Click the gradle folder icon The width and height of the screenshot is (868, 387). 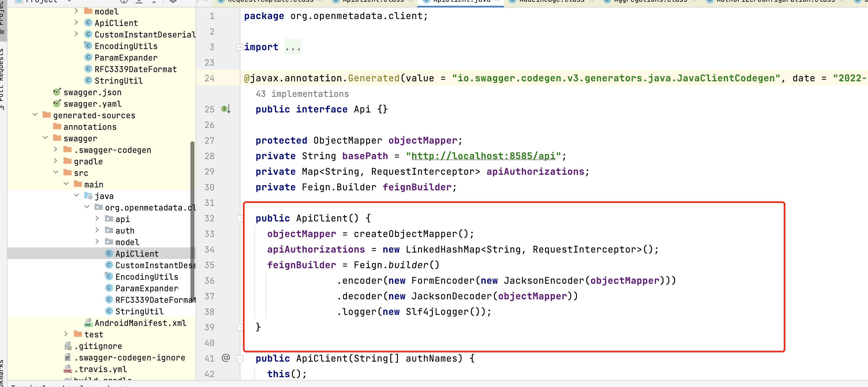[x=68, y=161]
